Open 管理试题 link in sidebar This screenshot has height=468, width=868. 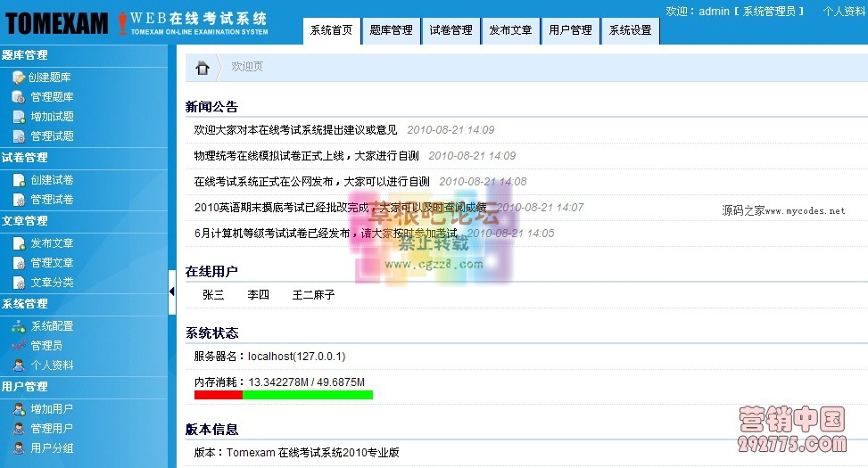click(52, 136)
